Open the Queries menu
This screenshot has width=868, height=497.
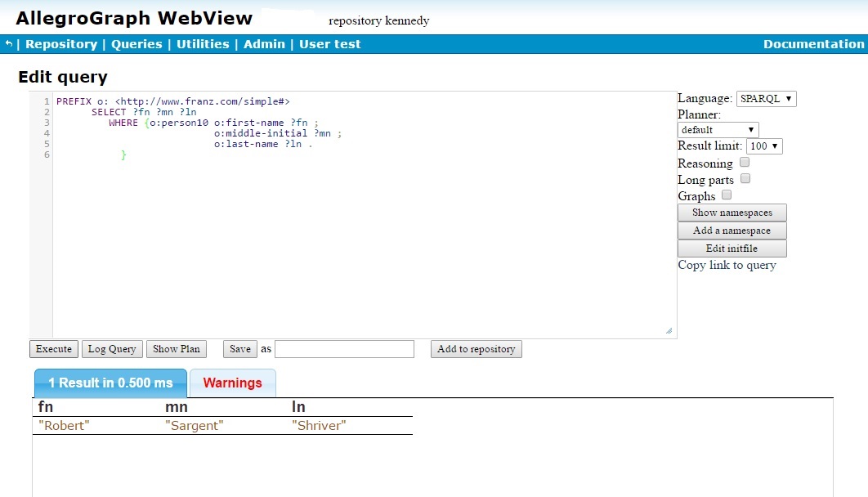136,44
